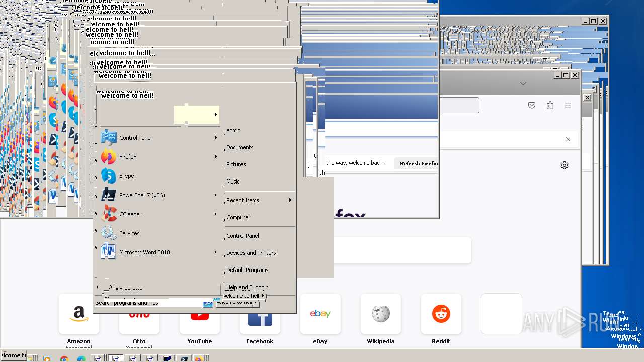
Task: Launch Firefox from the Start menu icon
Action: click(x=108, y=157)
